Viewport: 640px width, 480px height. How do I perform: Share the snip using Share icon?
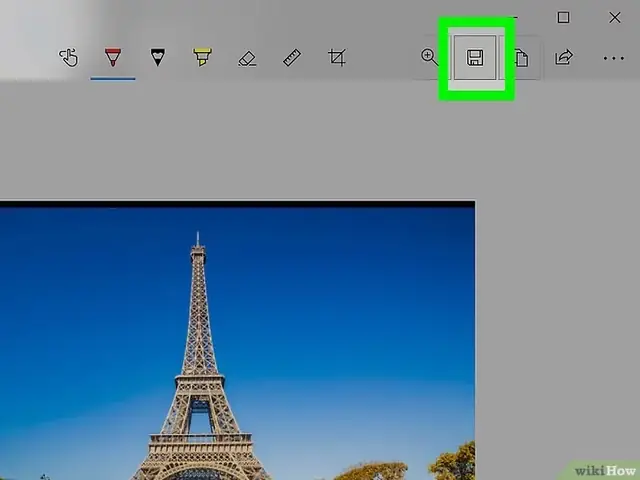[x=564, y=57]
